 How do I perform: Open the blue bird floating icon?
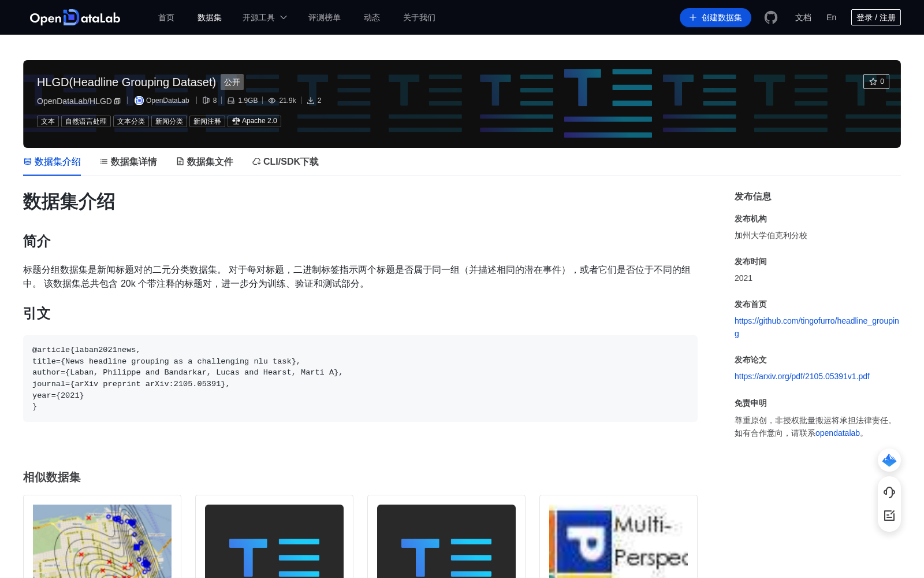[x=889, y=460]
